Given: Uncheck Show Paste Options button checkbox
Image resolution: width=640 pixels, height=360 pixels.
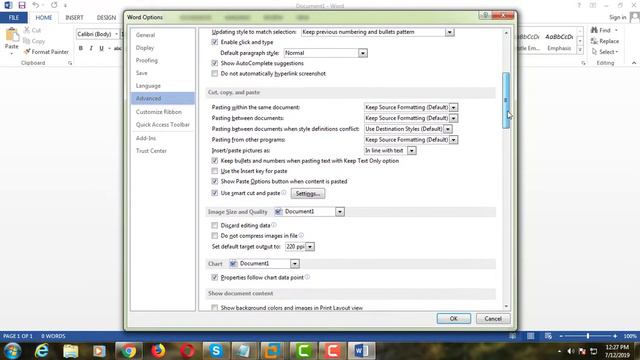Looking at the screenshot, I should click(215, 181).
